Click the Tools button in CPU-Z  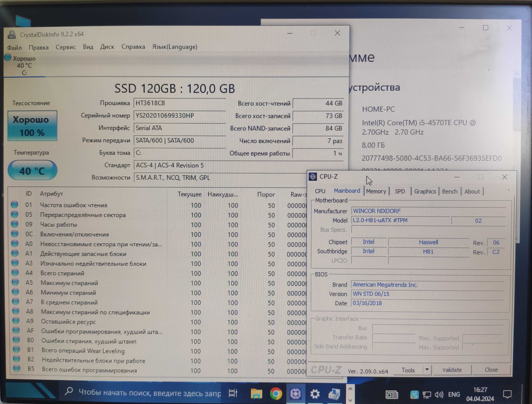(408, 370)
